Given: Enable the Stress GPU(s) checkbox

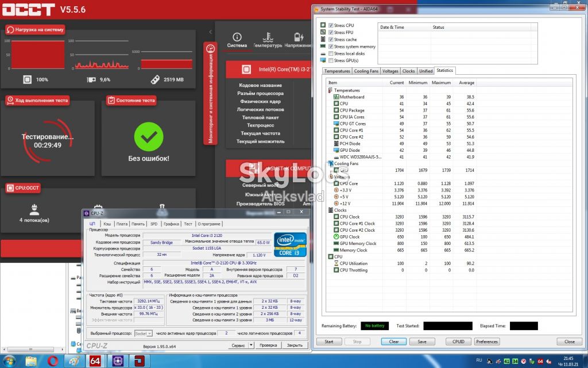Looking at the screenshot, I should (331, 60).
